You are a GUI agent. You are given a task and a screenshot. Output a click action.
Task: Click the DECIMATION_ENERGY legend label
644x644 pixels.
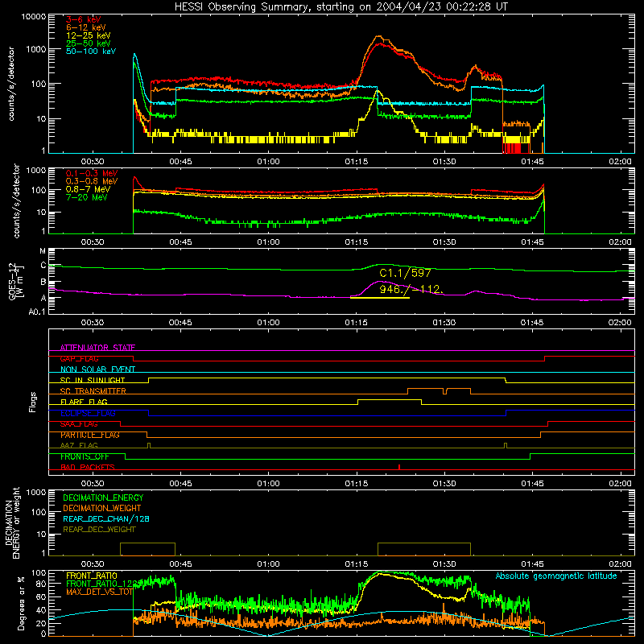pos(103,497)
